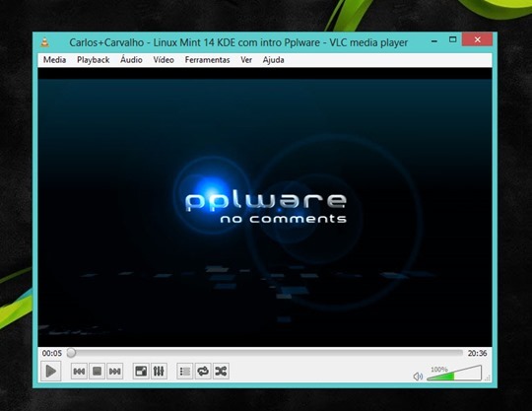Image resolution: width=532 pixels, height=411 pixels.
Task: Open the Áudio menu
Action: point(131,60)
